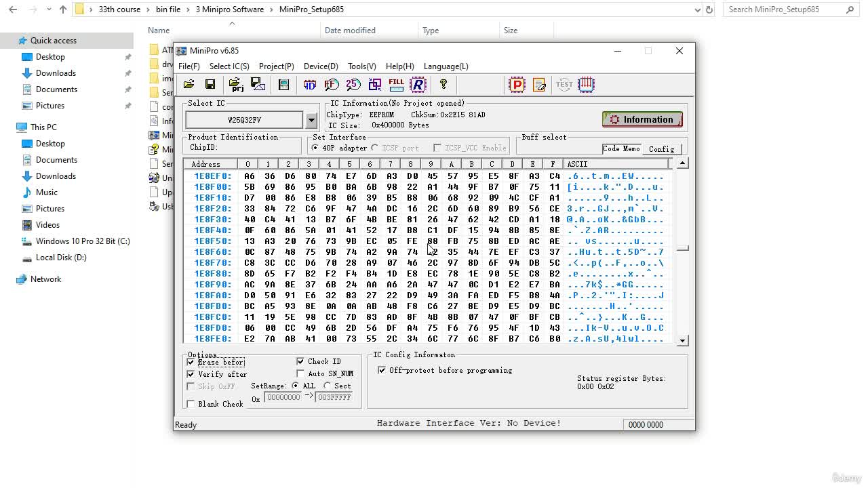868x488 pixels.
Task: Enable Auto SN_NUM checkbox
Action: click(x=300, y=373)
